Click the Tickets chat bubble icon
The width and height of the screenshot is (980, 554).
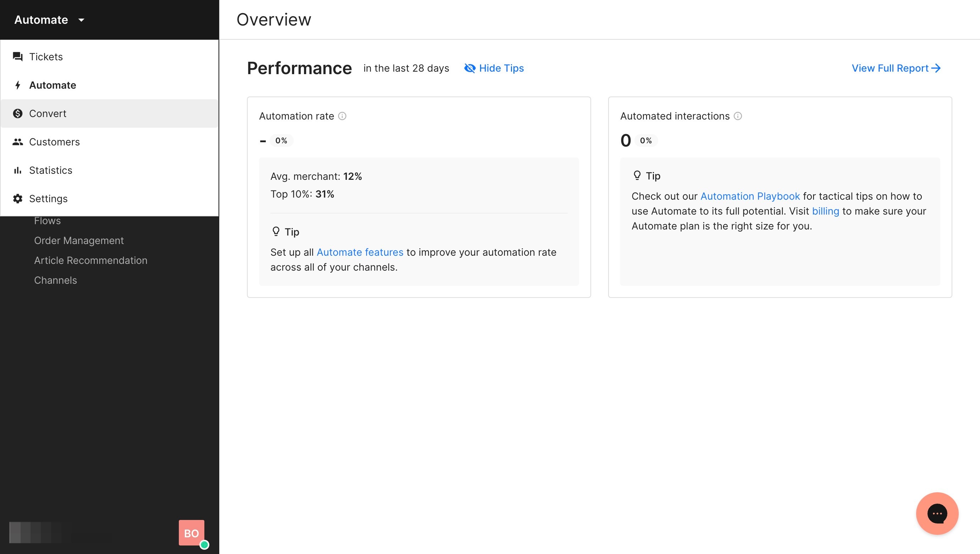coord(17,57)
